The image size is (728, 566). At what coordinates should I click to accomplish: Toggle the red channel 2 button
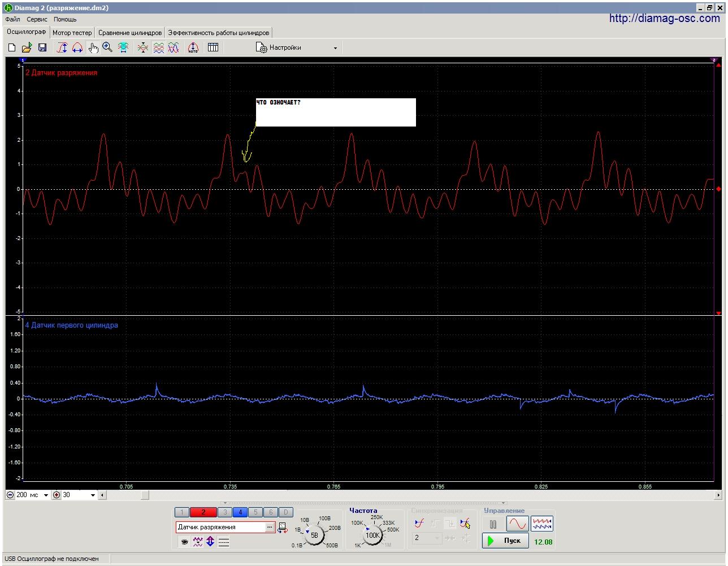click(203, 512)
